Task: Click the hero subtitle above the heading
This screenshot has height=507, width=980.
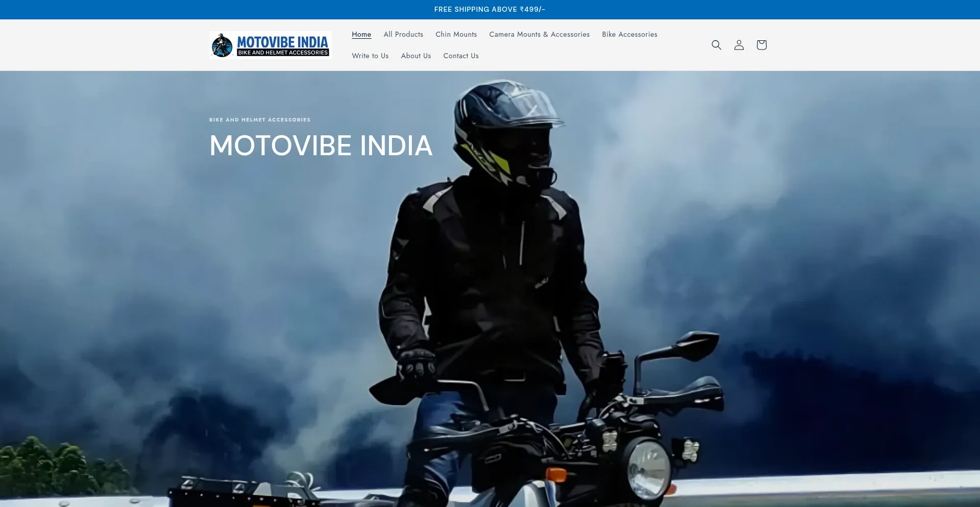Action: click(259, 119)
